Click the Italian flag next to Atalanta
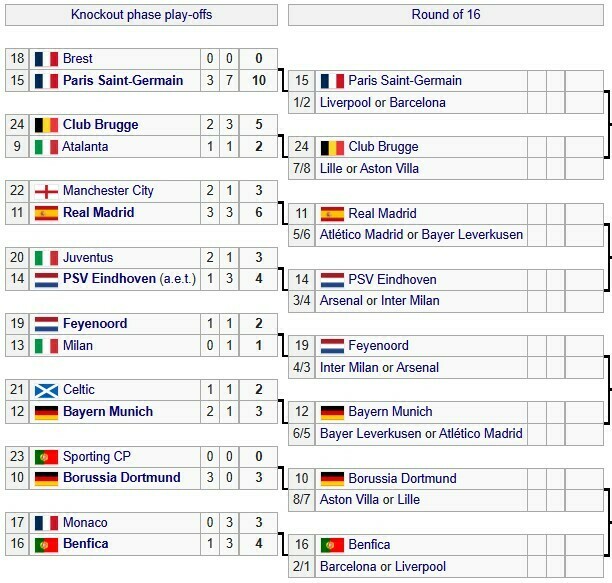 tap(46, 147)
